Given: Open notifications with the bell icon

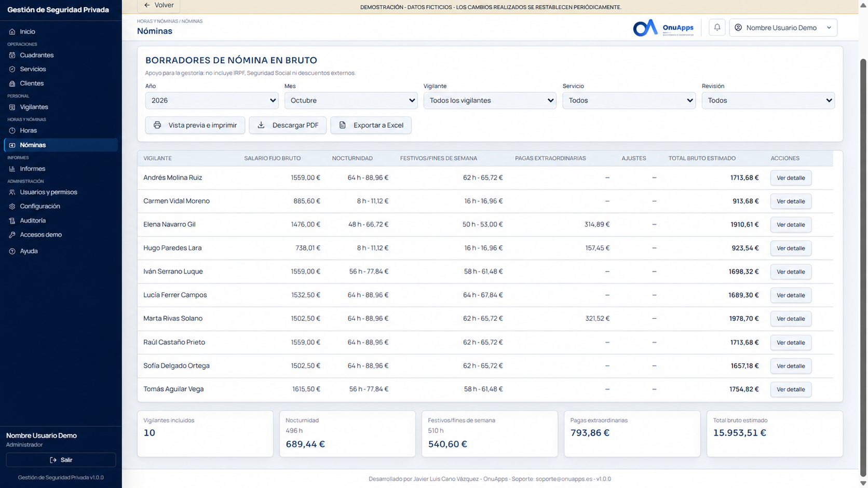Looking at the screenshot, I should click(x=717, y=28).
